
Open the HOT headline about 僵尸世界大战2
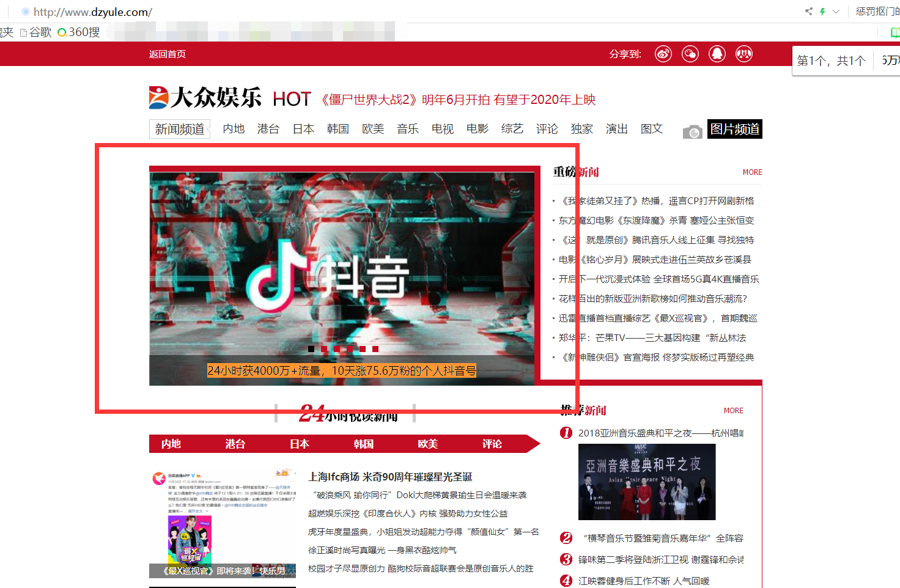[x=459, y=100]
